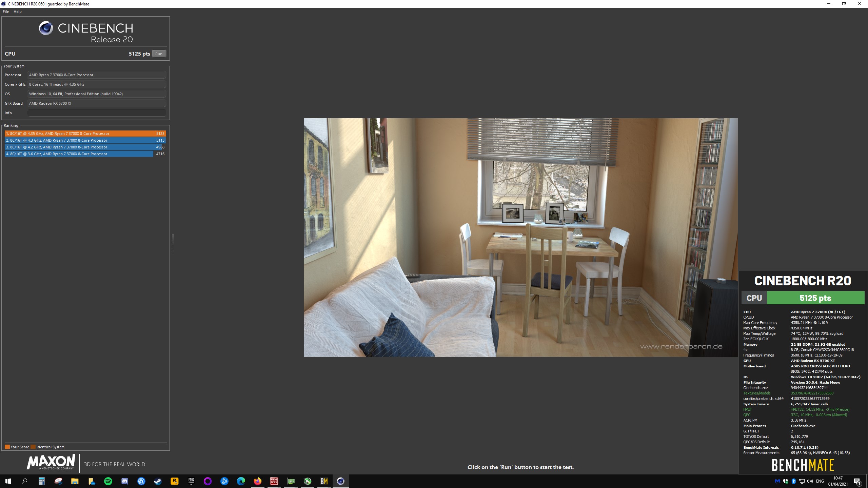Open Bluetooth tray icon

click(794, 481)
